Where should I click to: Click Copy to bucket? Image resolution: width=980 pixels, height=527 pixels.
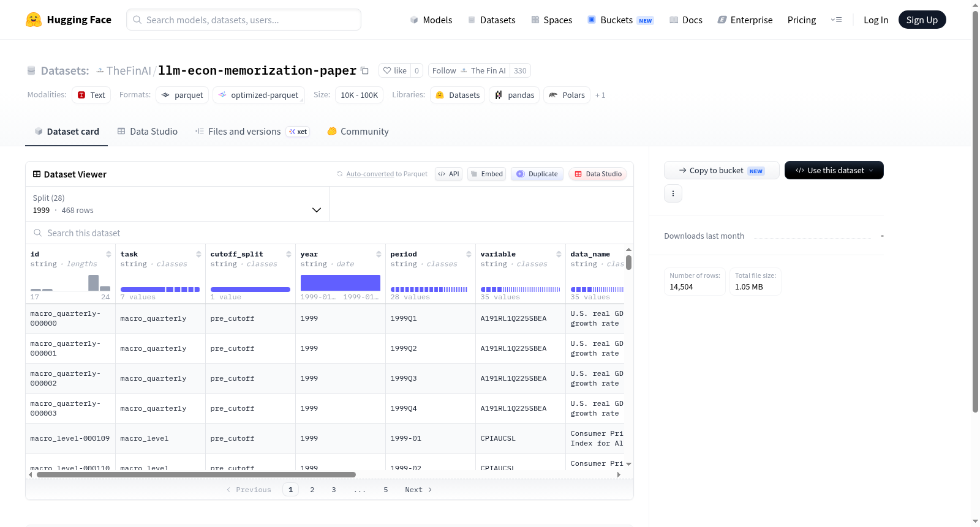722,170
